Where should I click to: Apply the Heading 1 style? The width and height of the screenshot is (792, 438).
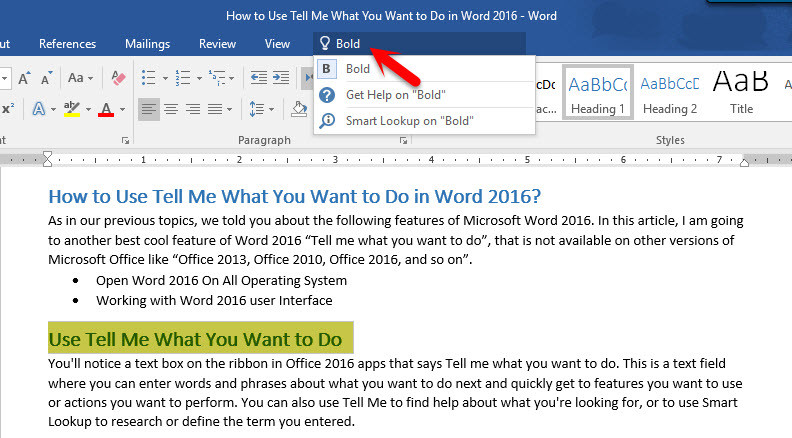coord(598,92)
